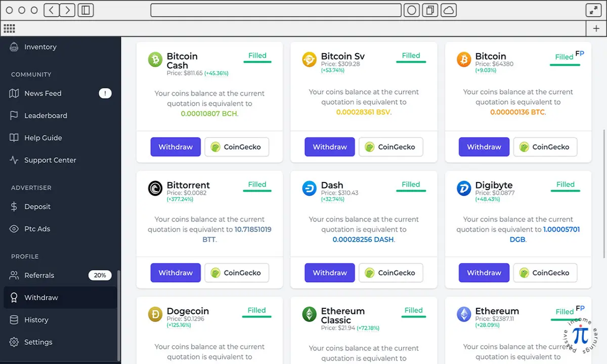Viewport: 607px width, 364px height.
Task: Click the Filled progress bar on Digibyte
Action: [566, 191]
